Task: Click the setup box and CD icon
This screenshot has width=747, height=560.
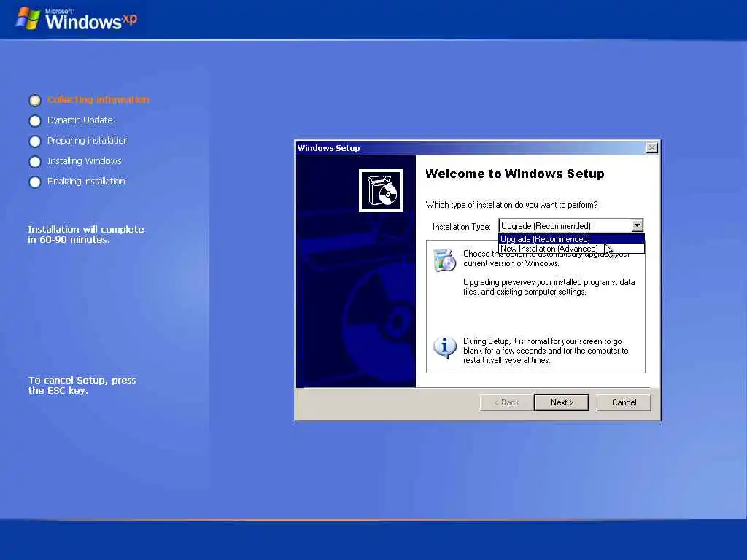Action: click(381, 190)
